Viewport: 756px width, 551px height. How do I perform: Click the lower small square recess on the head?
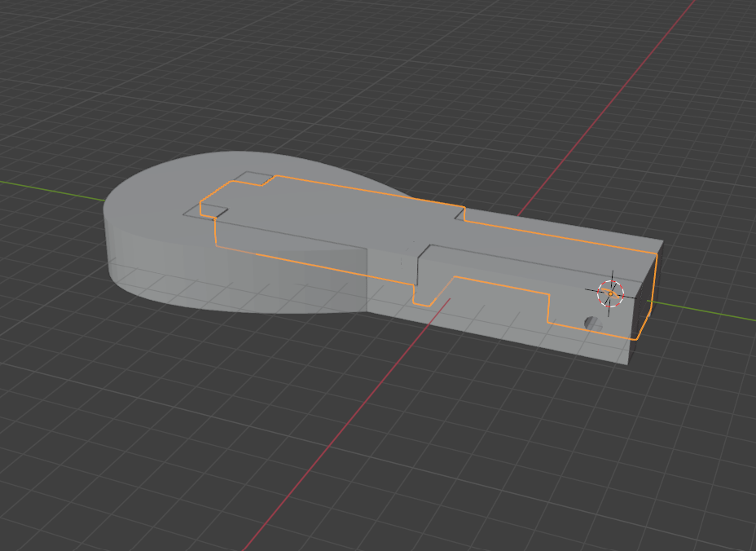tap(205, 209)
